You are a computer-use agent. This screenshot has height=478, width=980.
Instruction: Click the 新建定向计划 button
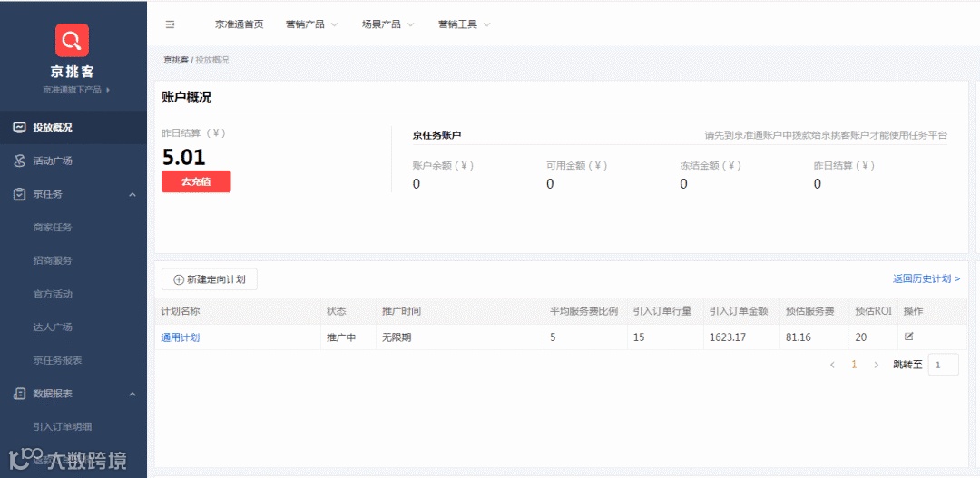[x=210, y=279]
